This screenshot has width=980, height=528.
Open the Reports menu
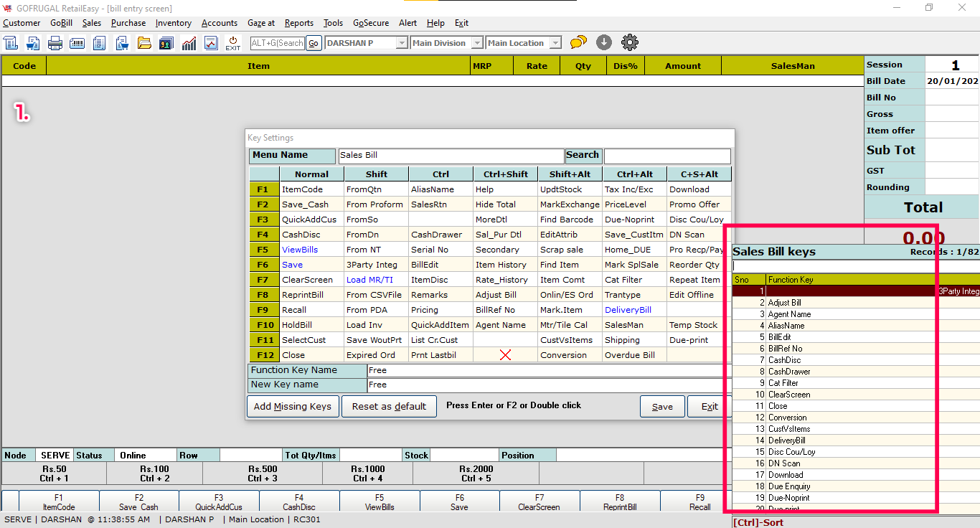(298, 23)
